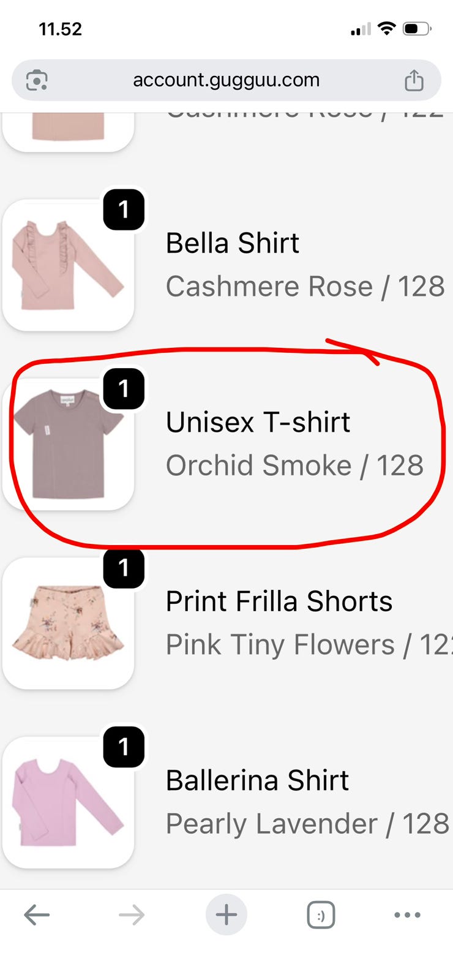Select the Print Frilla Shorts title
453x980 pixels.
279,601
